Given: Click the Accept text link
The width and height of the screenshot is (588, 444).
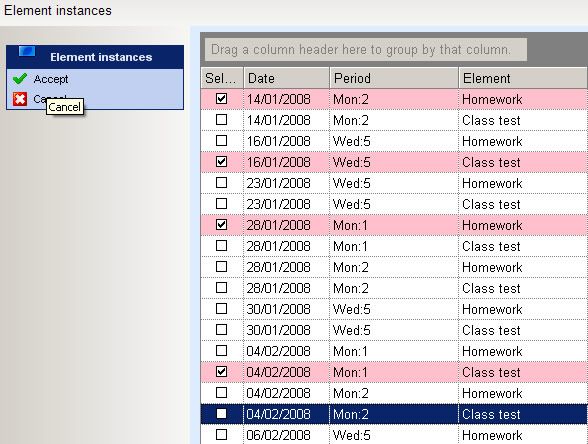Looking at the screenshot, I should pos(51,79).
